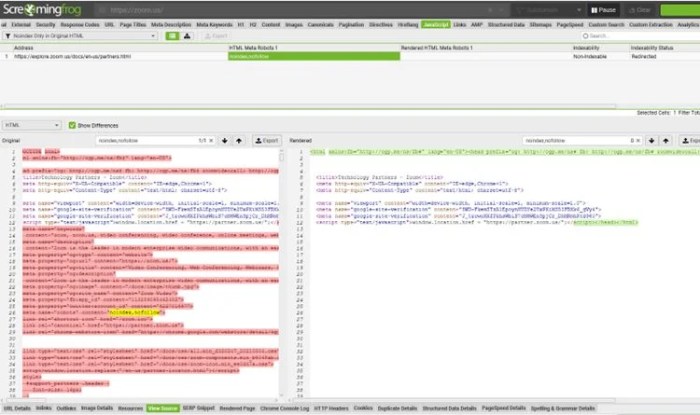Toggle the Show Differences checkbox
This screenshot has width=700, height=415.
click(x=72, y=125)
